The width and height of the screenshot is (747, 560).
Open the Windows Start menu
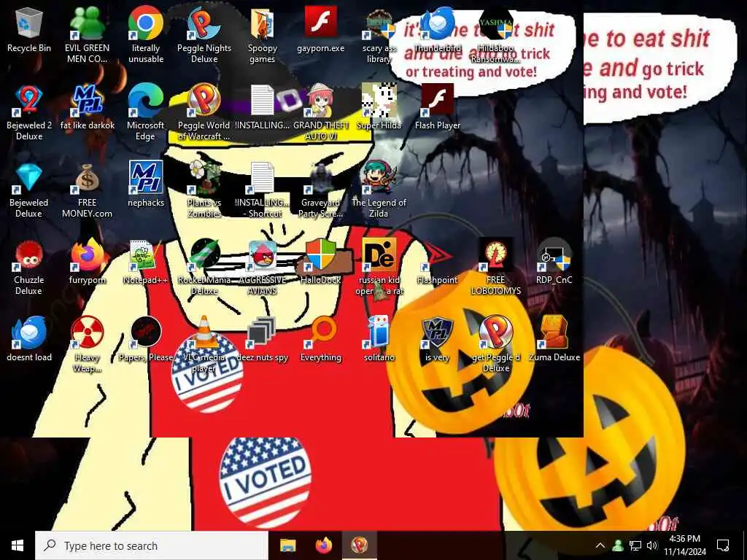[x=18, y=545]
